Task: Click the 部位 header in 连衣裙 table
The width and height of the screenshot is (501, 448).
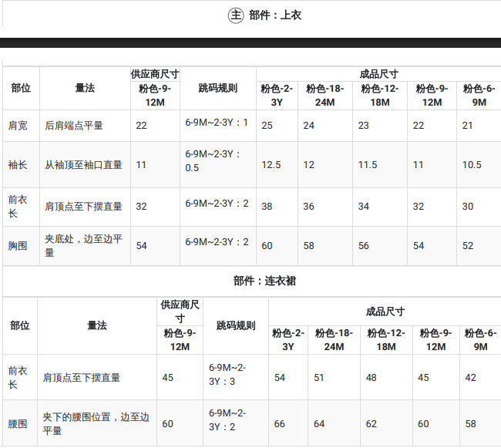Action: click(x=20, y=325)
